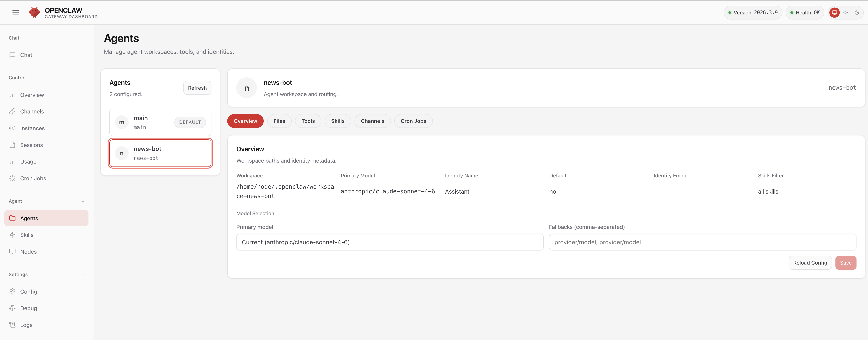This screenshot has width=868, height=340.
Task: Open Sessions via its document icon
Action: coord(12,145)
